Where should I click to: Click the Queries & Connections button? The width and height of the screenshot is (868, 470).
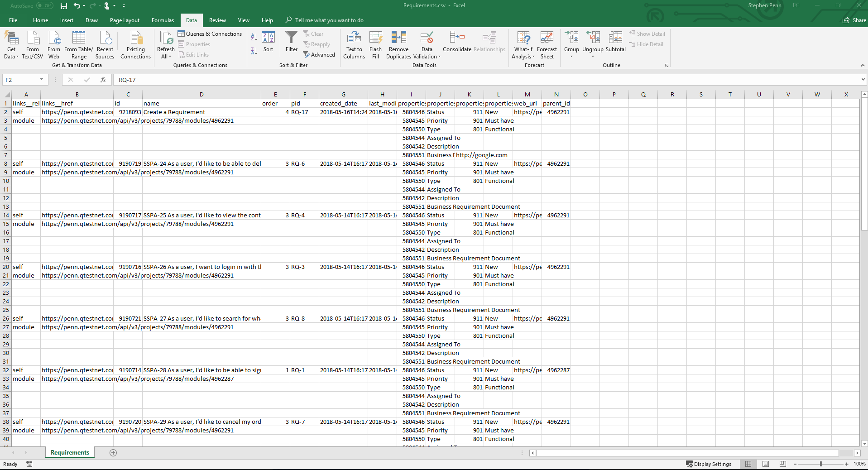coord(210,34)
